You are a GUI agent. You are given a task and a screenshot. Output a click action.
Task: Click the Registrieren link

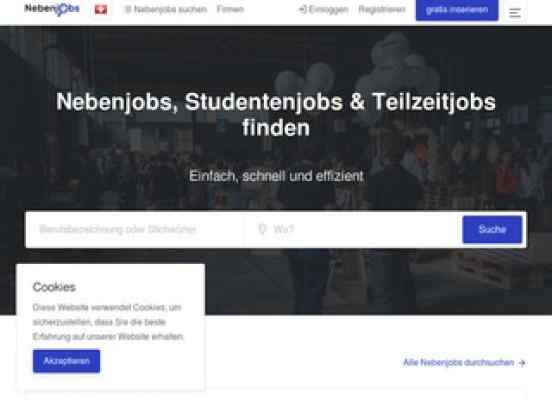point(382,9)
